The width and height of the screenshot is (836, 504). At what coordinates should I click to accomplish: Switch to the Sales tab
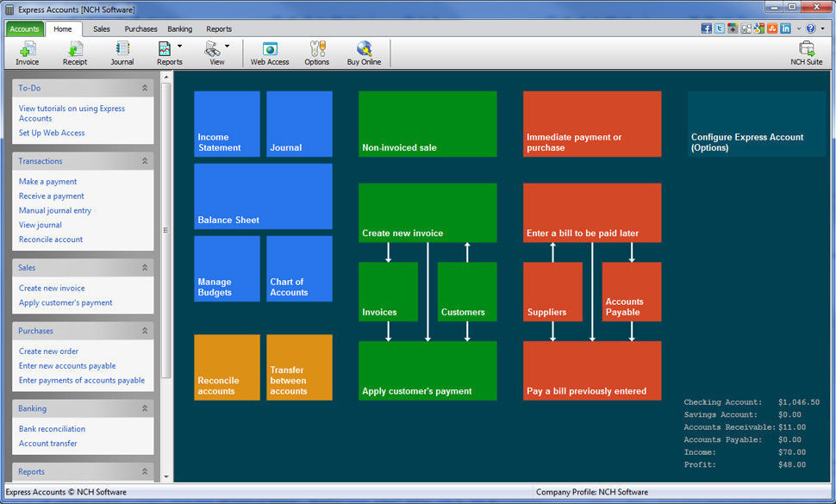coord(102,28)
